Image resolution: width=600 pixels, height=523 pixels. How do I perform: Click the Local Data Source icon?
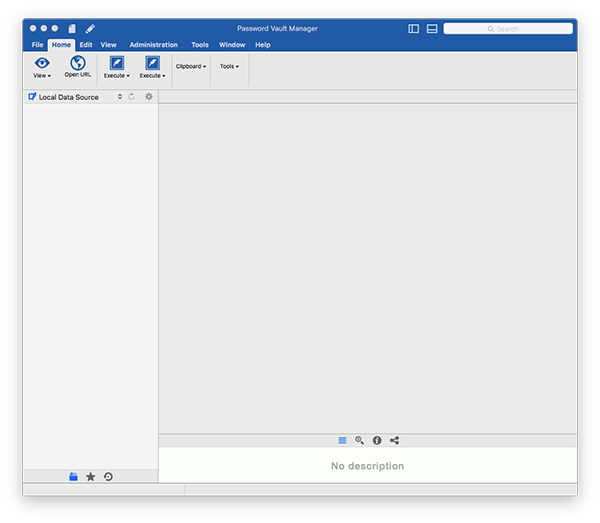pyautogui.click(x=33, y=97)
